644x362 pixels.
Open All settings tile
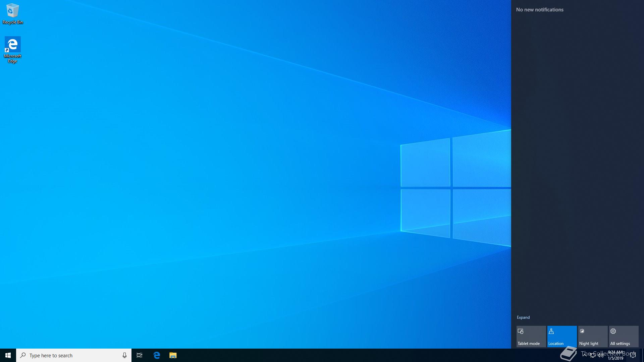click(x=624, y=337)
